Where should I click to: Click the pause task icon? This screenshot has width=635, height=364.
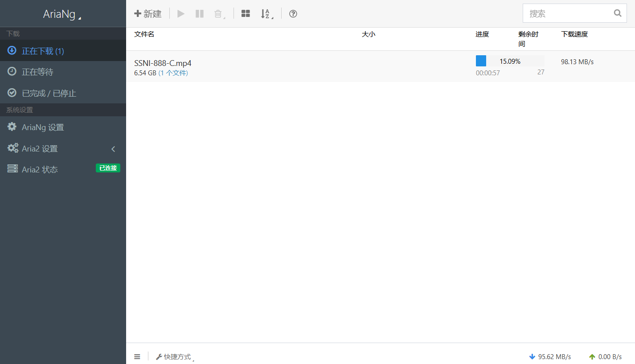(x=200, y=14)
